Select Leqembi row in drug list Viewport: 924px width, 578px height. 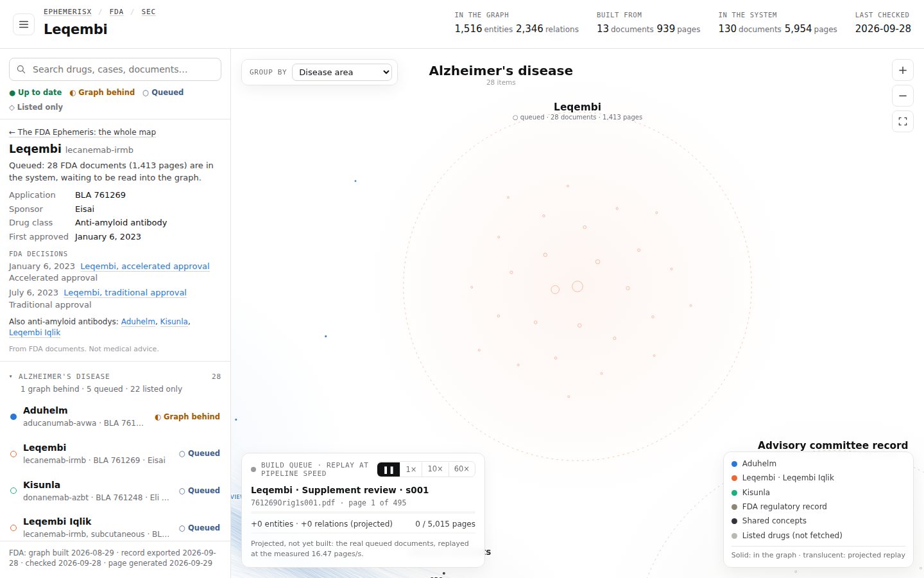[x=115, y=453]
